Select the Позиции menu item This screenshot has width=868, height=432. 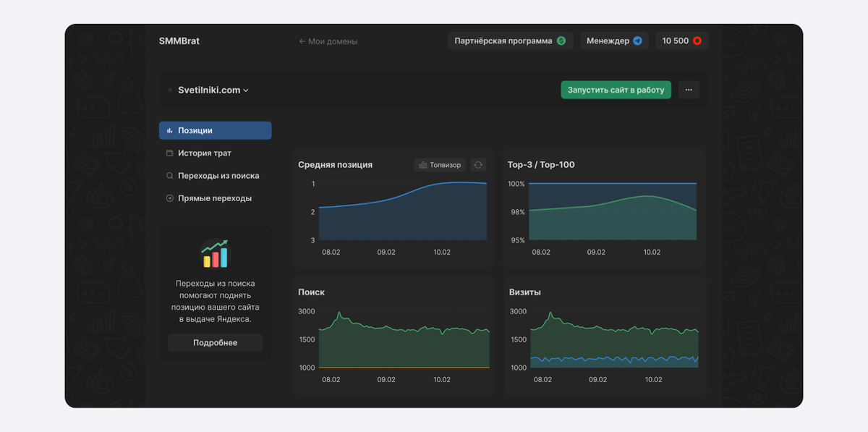click(216, 131)
